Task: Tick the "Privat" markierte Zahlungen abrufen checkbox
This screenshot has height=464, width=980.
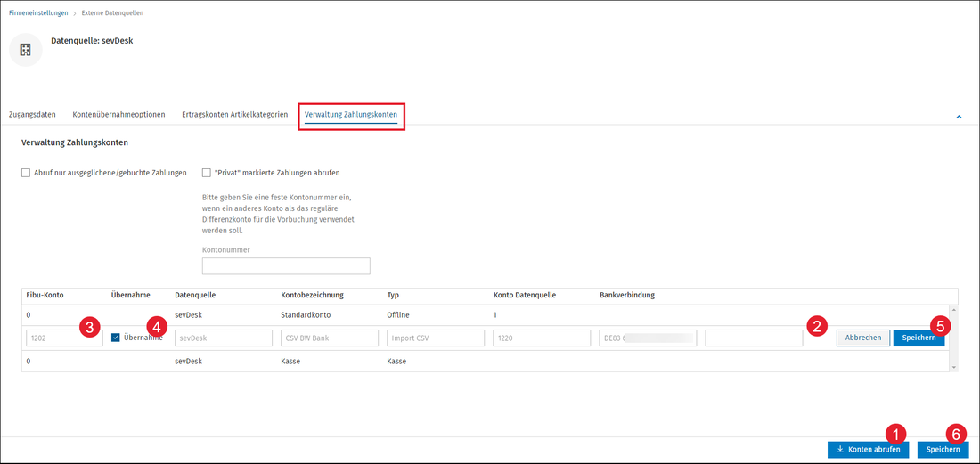Action: pyautogui.click(x=207, y=173)
